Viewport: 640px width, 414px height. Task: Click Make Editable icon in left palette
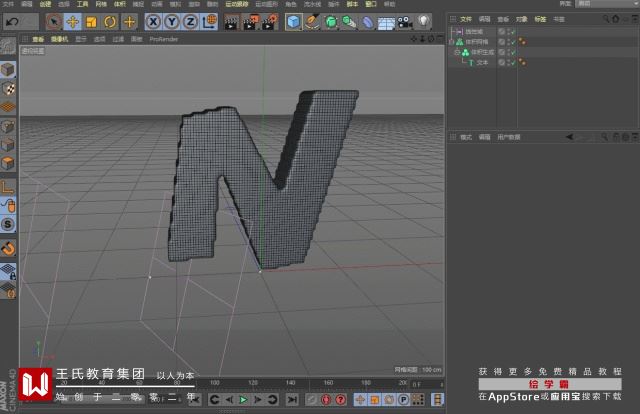pyautogui.click(x=8, y=46)
